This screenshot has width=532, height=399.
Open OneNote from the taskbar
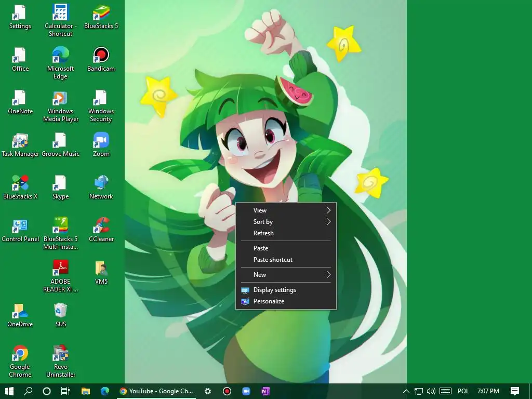tap(265, 391)
